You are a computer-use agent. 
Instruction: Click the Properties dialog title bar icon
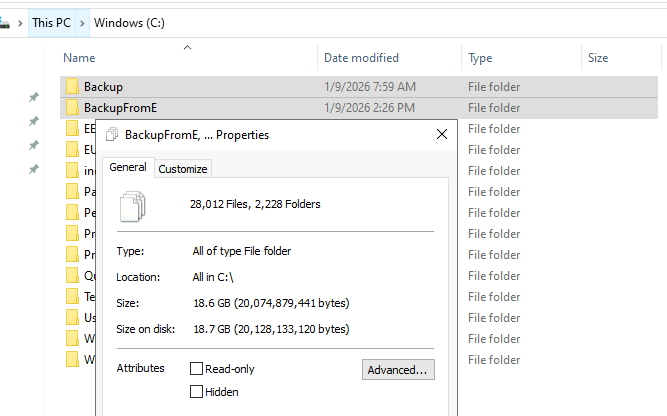click(x=111, y=134)
